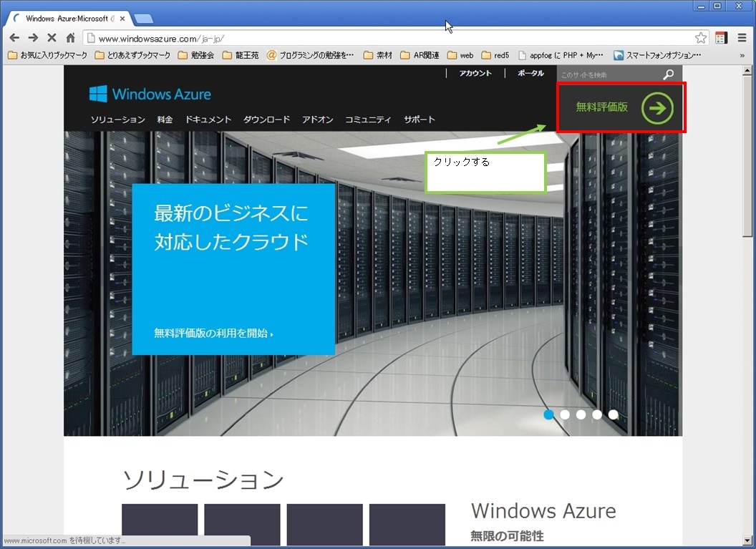Click the first solution tile
The width and height of the screenshot is (756, 549).
point(160,525)
